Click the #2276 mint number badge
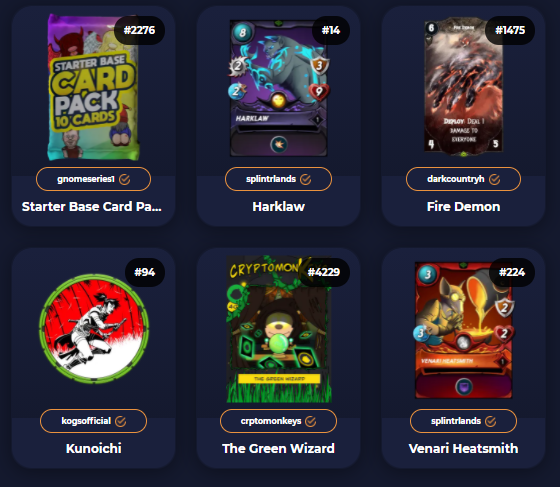 pos(139,30)
